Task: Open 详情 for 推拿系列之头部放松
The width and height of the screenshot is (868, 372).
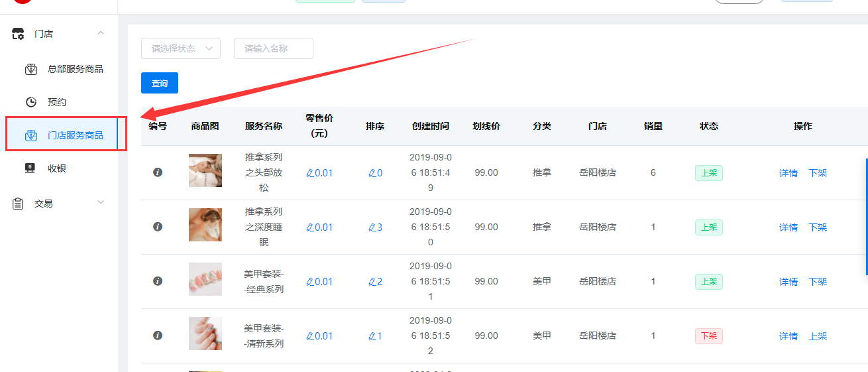Action: [788, 173]
